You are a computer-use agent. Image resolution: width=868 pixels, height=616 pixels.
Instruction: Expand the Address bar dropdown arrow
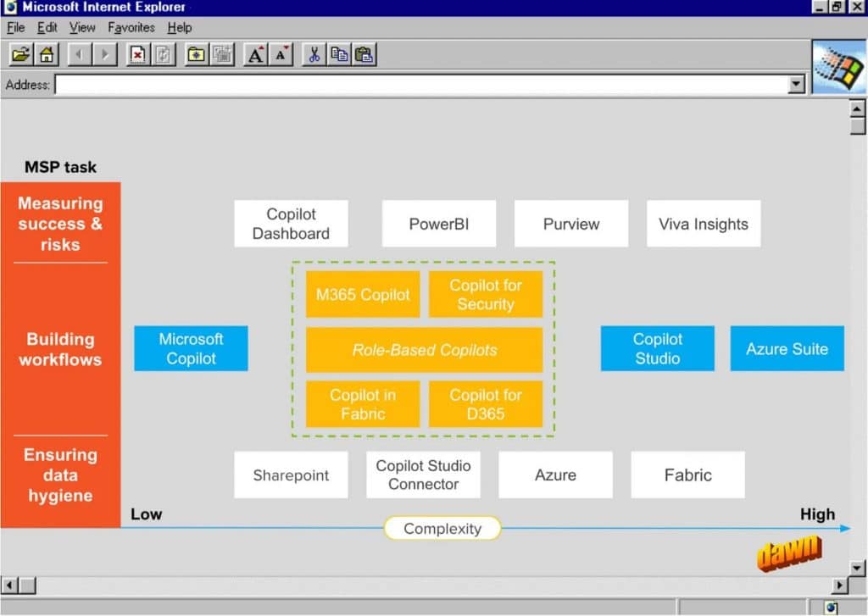click(796, 84)
